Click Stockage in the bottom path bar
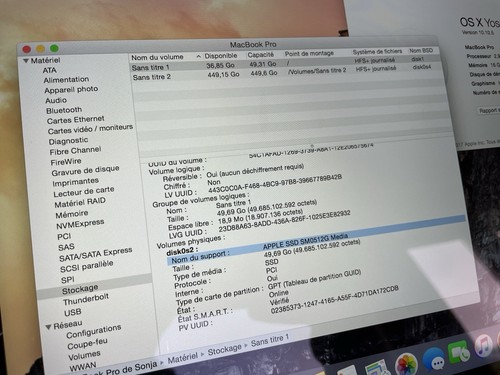This screenshot has width=500, height=375. coord(225,350)
